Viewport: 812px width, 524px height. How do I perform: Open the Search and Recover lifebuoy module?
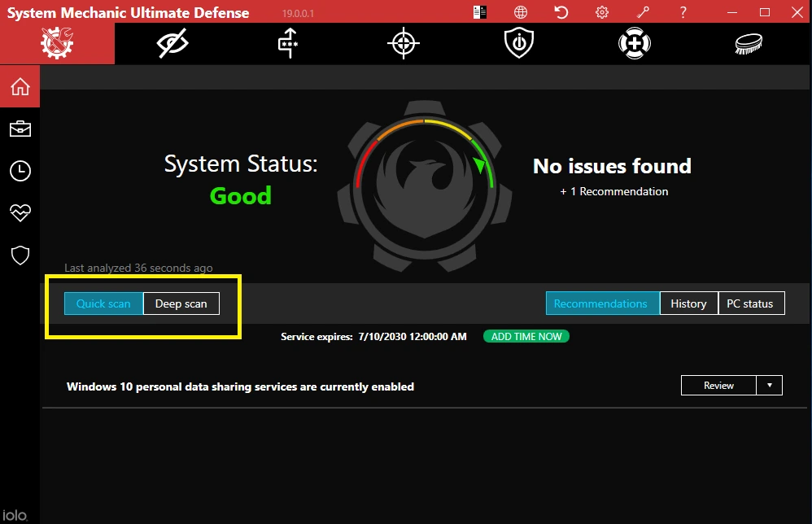[x=635, y=43]
